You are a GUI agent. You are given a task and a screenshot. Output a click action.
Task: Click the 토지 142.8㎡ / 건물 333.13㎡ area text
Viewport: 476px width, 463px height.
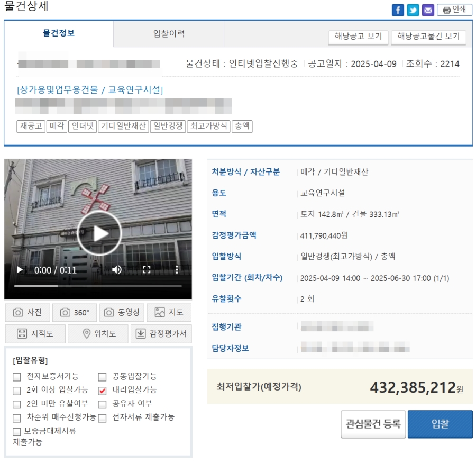tap(350, 214)
